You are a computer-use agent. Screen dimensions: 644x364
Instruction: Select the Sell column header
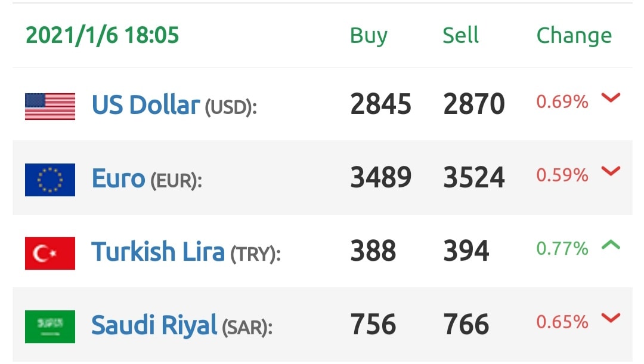click(460, 35)
